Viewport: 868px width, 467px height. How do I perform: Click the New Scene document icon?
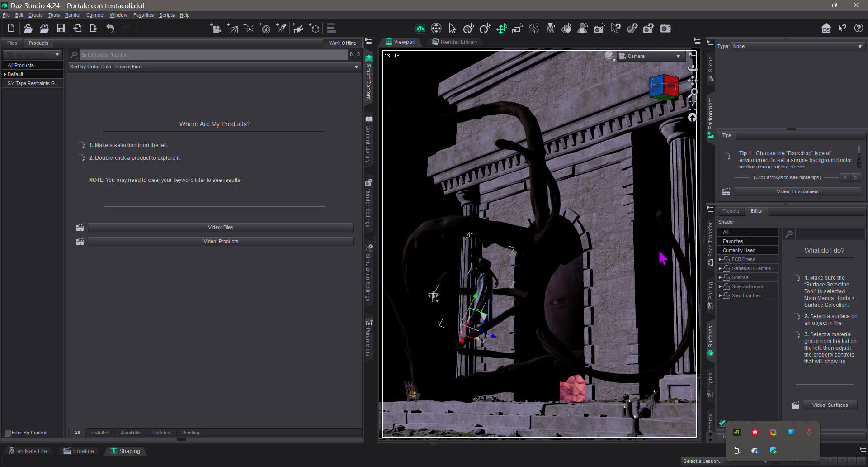[x=11, y=28]
